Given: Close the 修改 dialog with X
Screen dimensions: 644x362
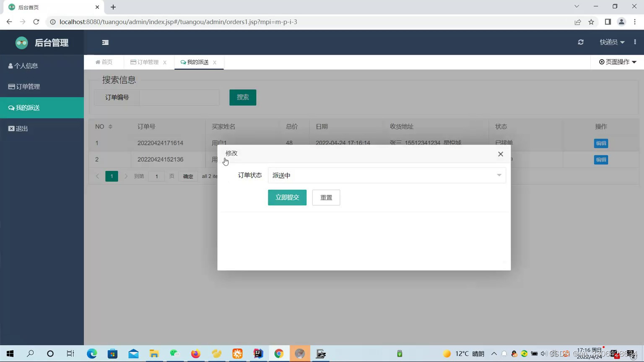Looking at the screenshot, I should coord(501,154).
